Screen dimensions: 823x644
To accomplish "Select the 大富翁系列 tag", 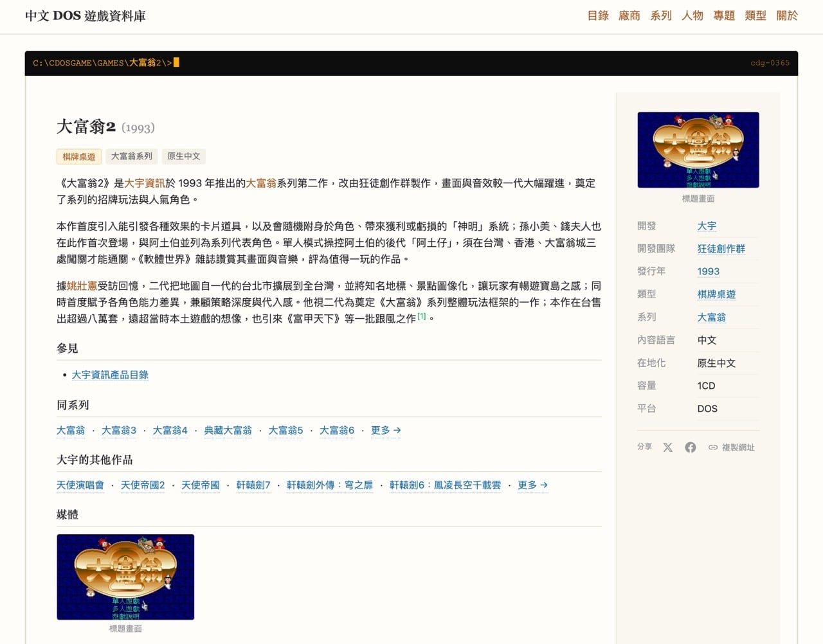I will [x=132, y=156].
